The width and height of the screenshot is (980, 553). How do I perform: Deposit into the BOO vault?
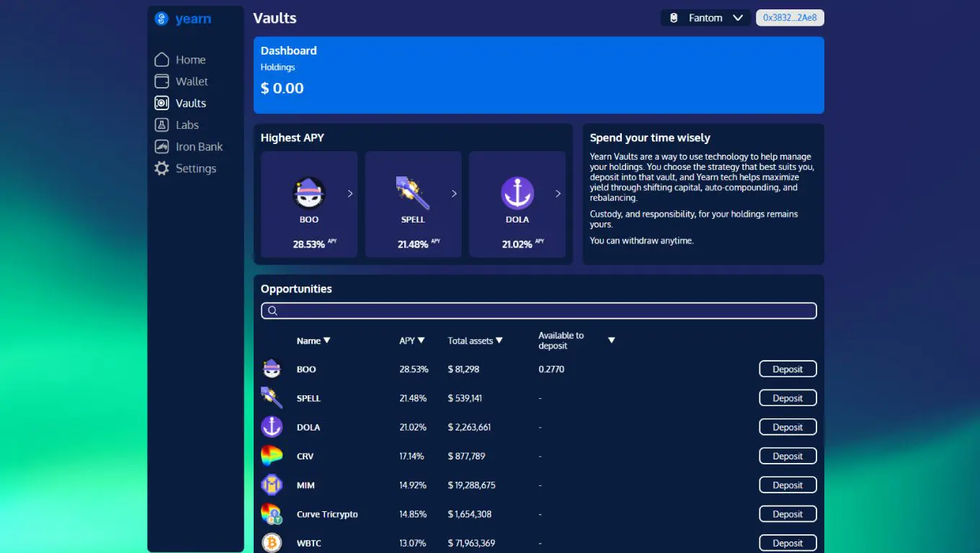(x=788, y=369)
